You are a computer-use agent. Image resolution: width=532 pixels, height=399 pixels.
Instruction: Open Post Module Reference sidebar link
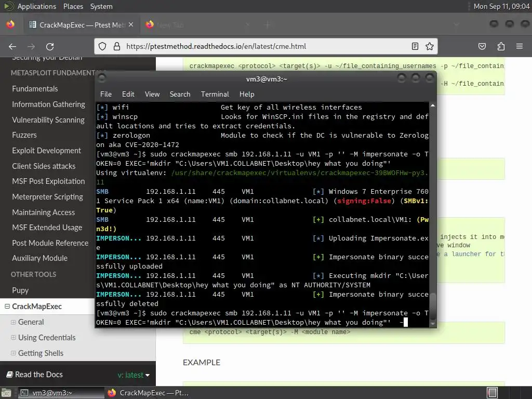pyautogui.click(x=50, y=243)
